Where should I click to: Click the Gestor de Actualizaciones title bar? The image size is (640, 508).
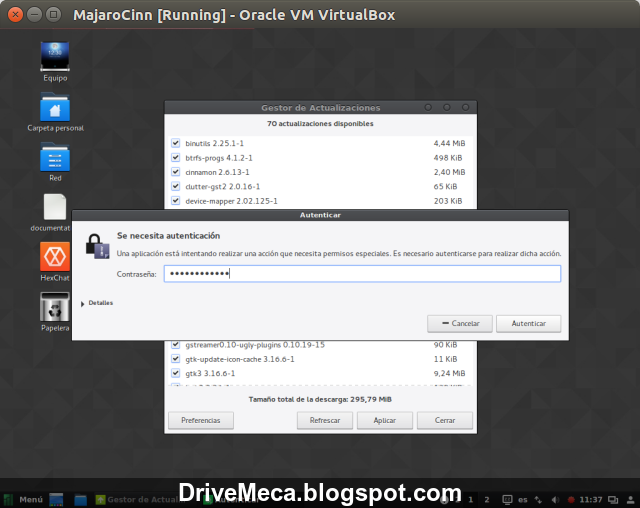(x=320, y=108)
